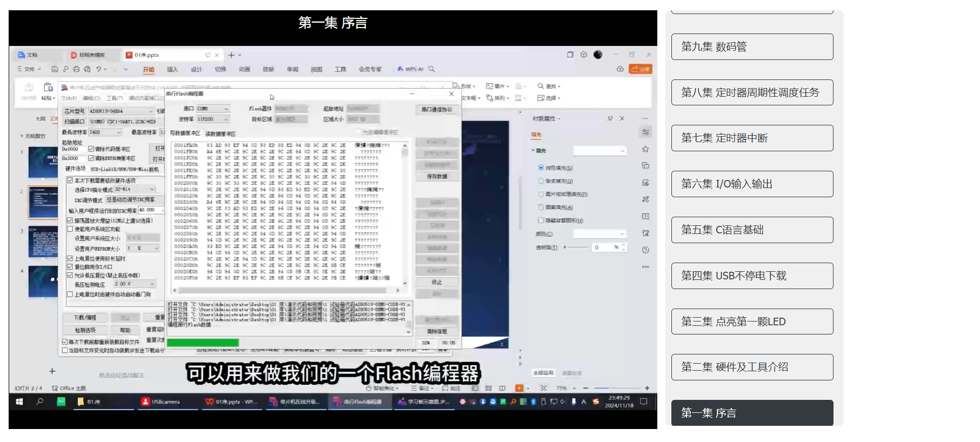The height and width of the screenshot is (442, 980).
Task: Click the search magnifier next to WPS AI
Action: pyautogui.click(x=432, y=69)
